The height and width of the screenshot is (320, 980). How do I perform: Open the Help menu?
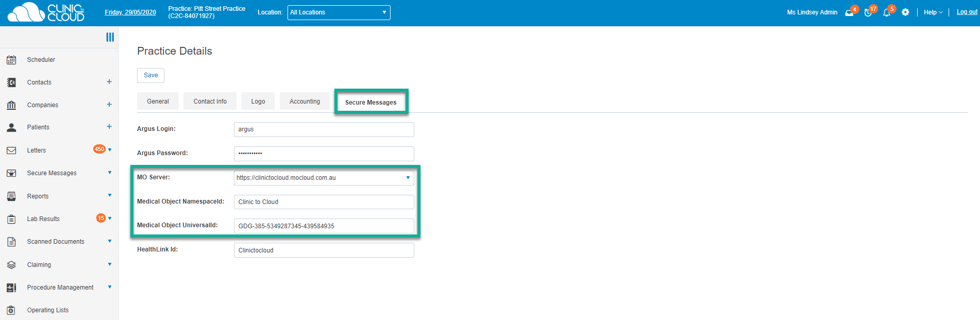click(933, 12)
